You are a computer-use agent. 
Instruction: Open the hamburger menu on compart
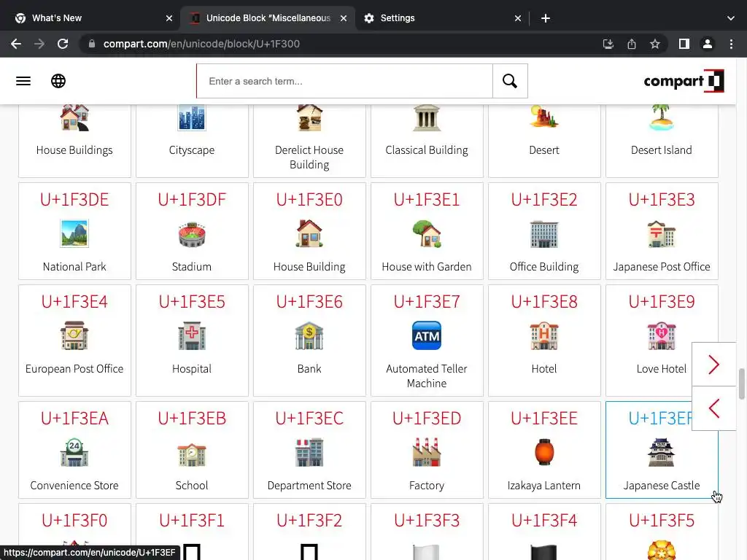pyautogui.click(x=23, y=81)
